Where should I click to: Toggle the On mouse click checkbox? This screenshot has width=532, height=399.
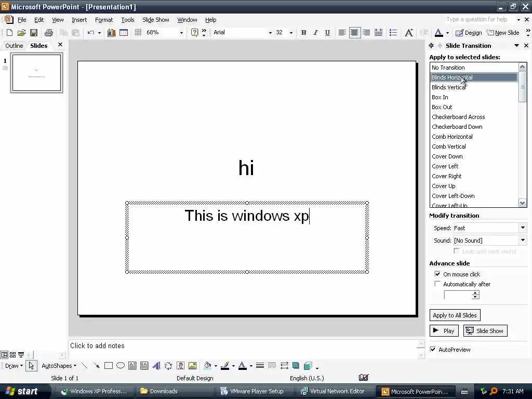tap(437, 274)
